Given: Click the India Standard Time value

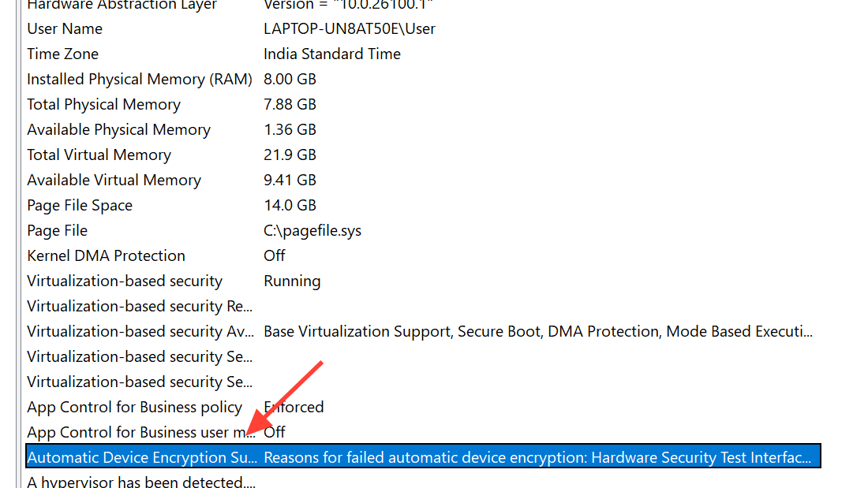Looking at the screenshot, I should point(332,54).
